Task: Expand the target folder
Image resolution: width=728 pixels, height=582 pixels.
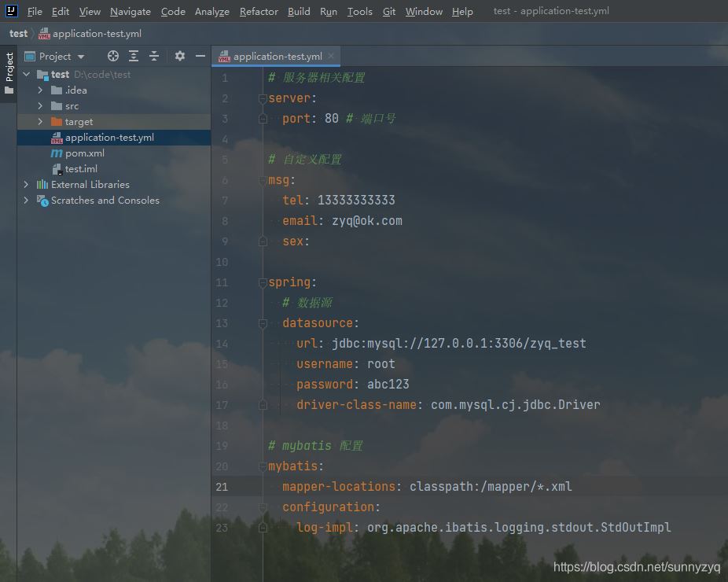Action: click(40, 122)
